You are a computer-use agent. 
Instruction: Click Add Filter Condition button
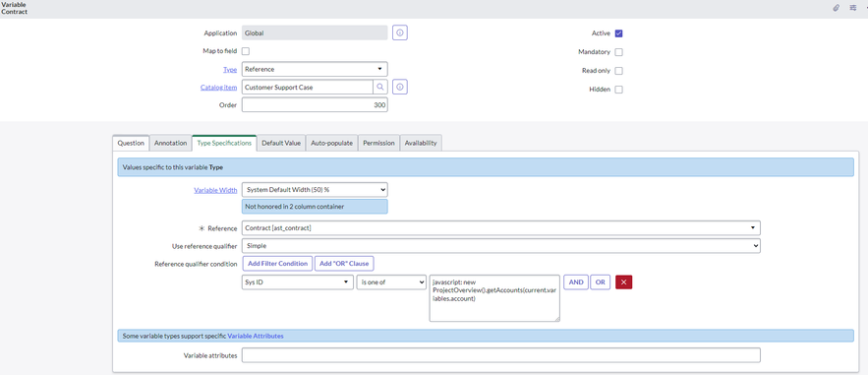pos(277,263)
